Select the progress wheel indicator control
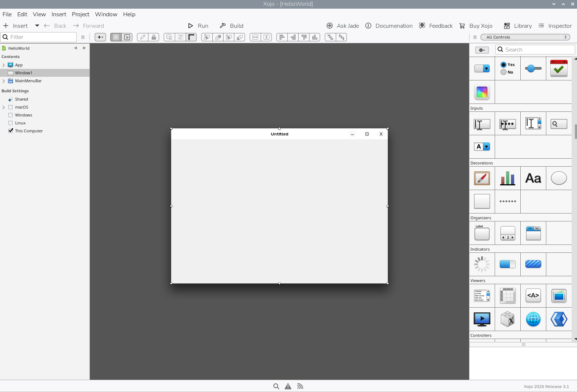Image resolution: width=577 pixels, height=392 pixels. (482, 264)
